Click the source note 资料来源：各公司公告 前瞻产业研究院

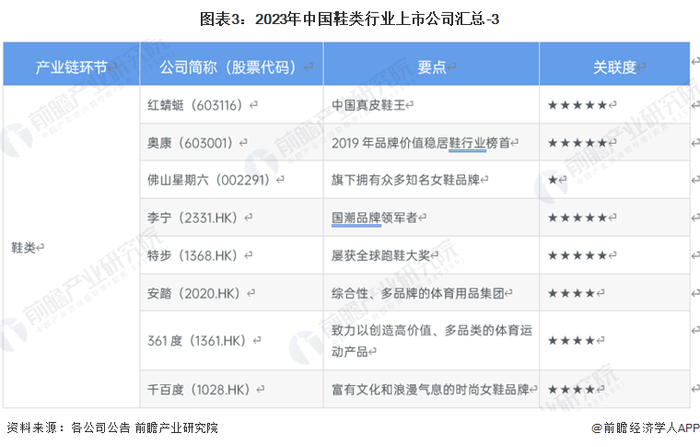tap(112, 428)
